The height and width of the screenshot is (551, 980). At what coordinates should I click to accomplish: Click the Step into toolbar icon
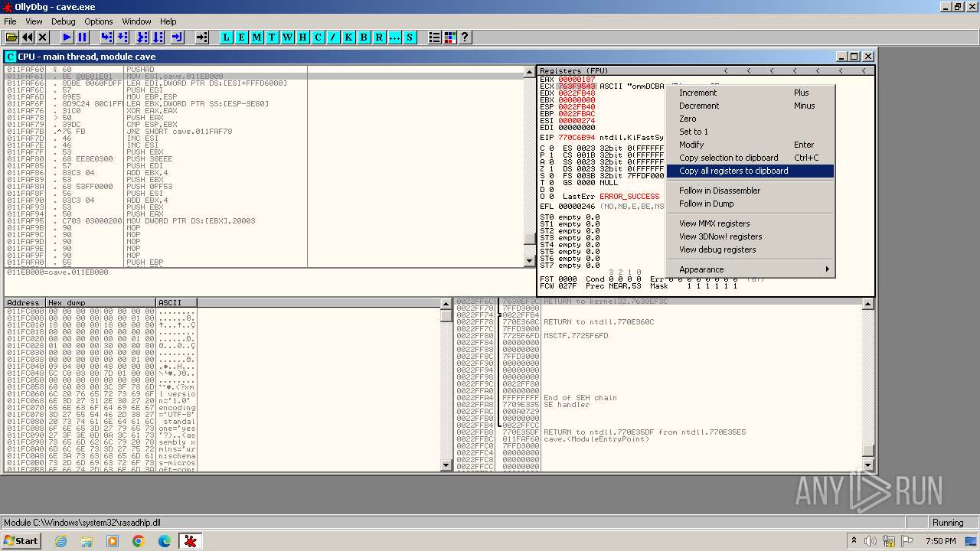(x=106, y=37)
